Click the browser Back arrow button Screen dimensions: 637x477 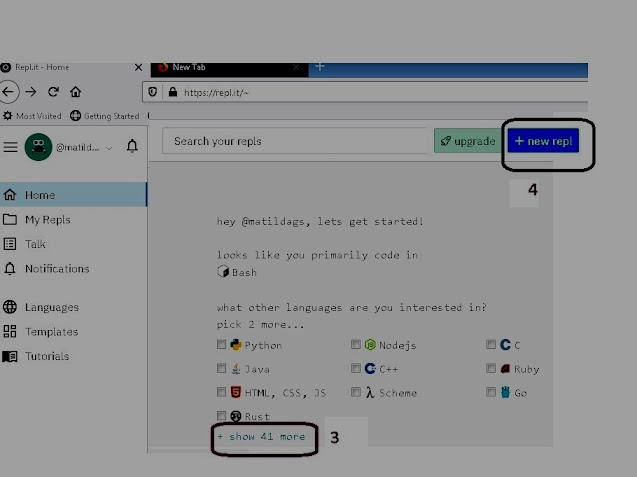coord(8,92)
